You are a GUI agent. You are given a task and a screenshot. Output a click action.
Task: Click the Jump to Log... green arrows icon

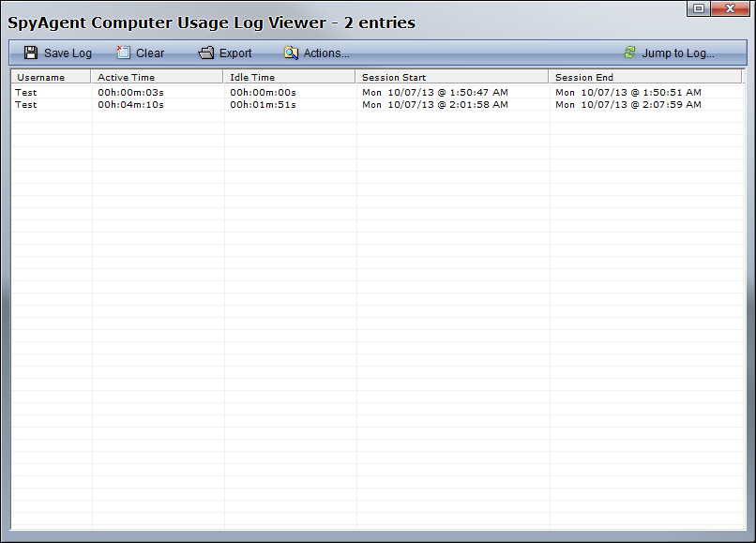pyautogui.click(x=629, y=53)
